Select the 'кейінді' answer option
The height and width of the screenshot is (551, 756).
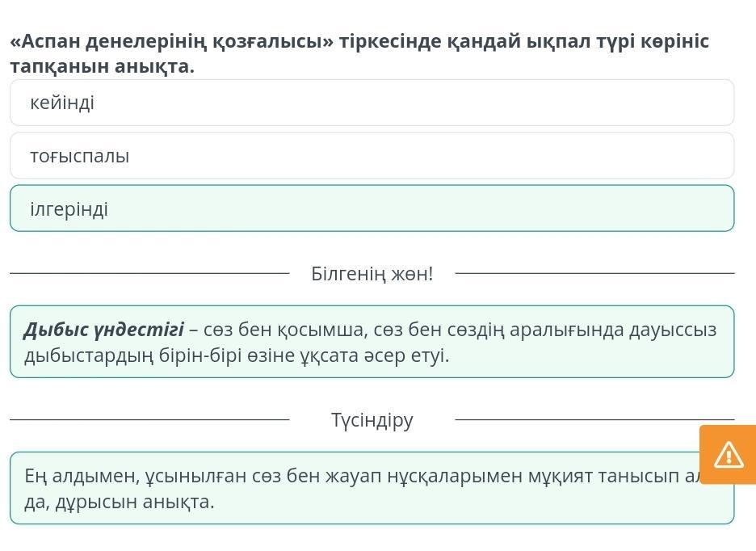pyautogui.click(x=372, y=103)
